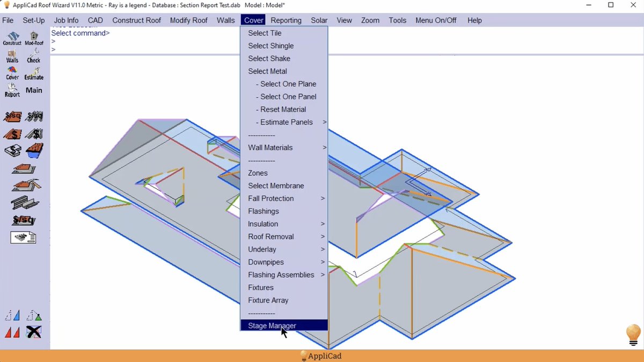Click Select One Plane entry
644x362 pixels.
point(284,84)
